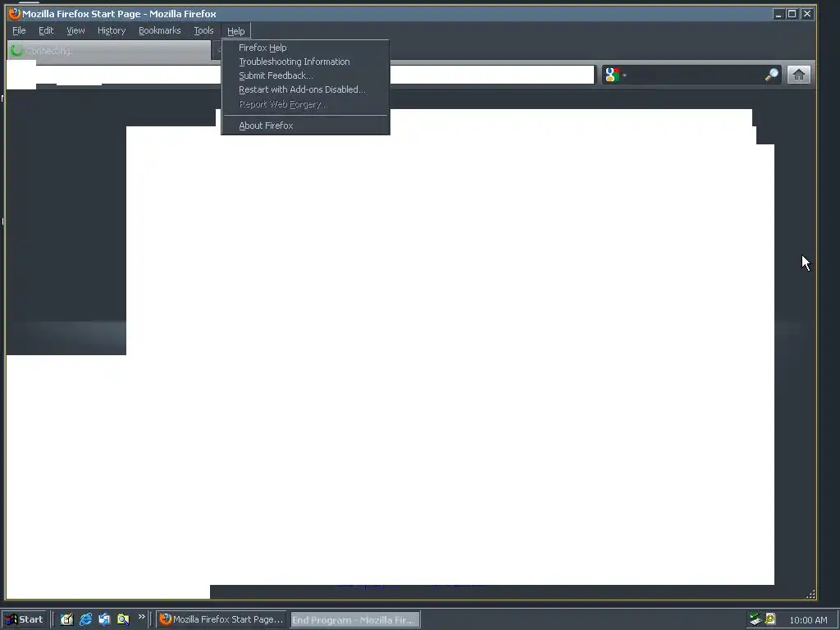840x630 pixels.
Task: Open the Google search engine dropdown
Action: tap(615, 75)
